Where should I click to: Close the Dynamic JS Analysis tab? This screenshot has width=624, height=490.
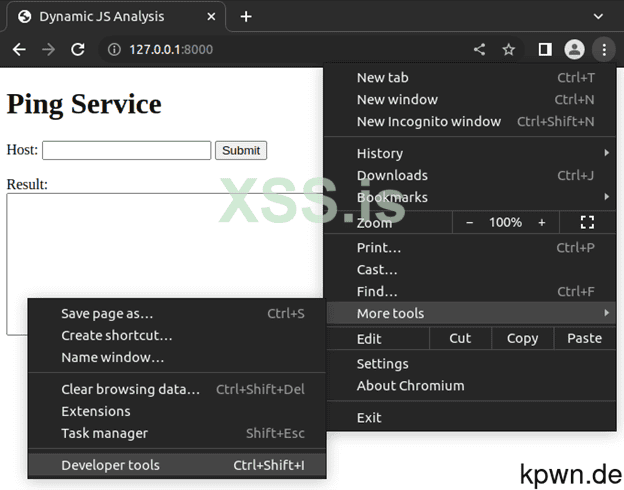click(x=211, y=17)
